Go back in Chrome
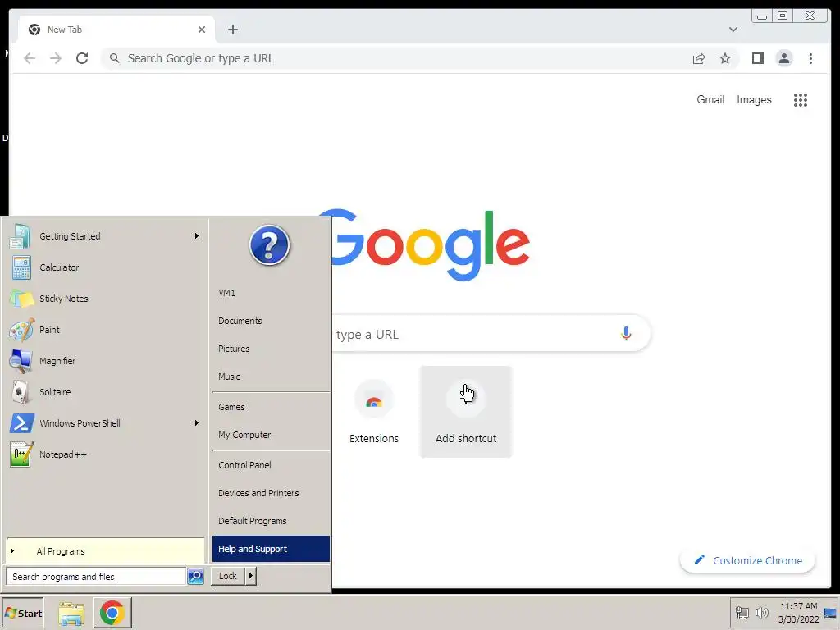Viewport: 840px width, 630px height. [x=30, y=58]
